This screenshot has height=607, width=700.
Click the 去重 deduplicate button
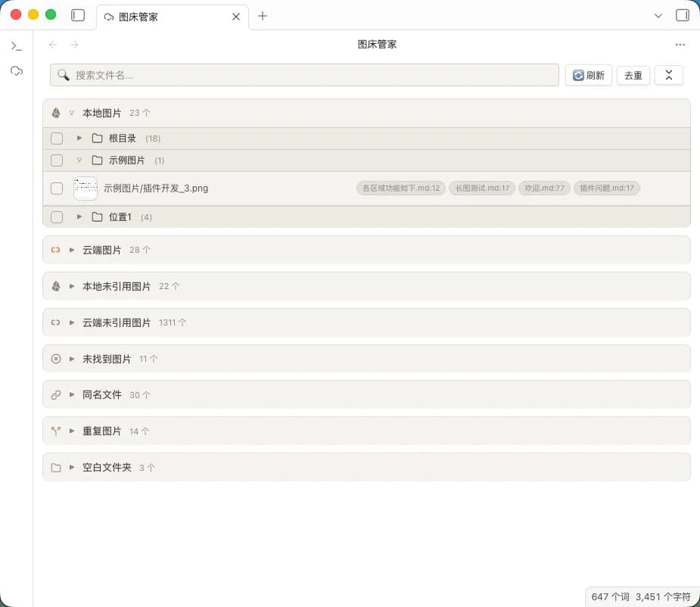coord(633,75)
